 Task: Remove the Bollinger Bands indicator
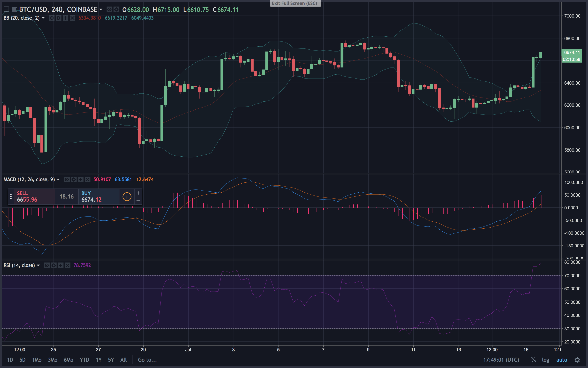coord(72,18)
